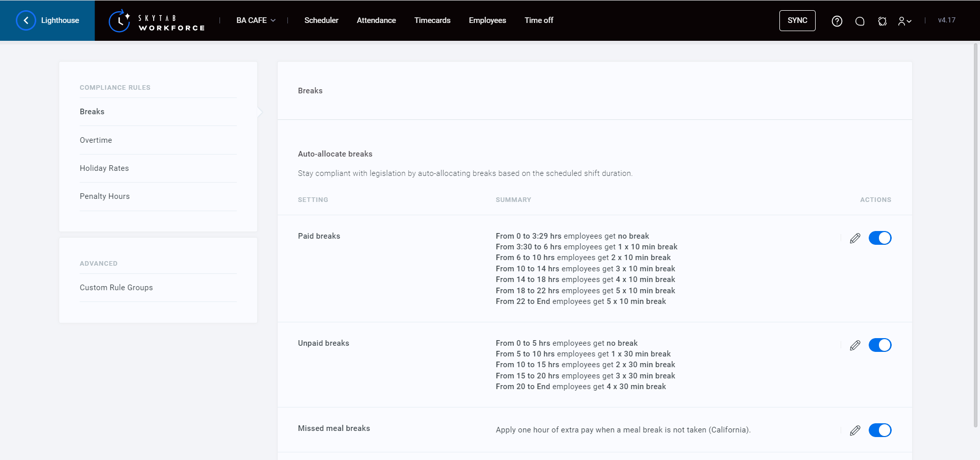Open Holiday Rates compliance rules

[x=104, y=168]
